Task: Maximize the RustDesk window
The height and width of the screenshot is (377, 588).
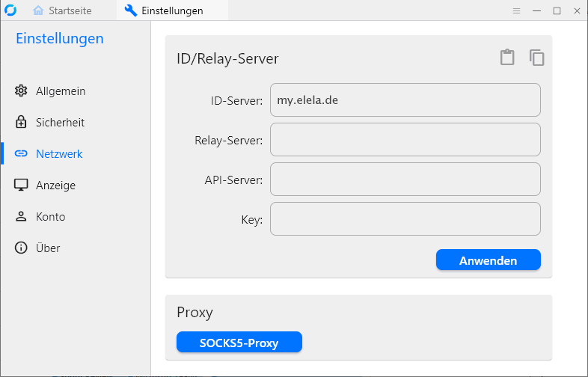Action: click(557, 10)
